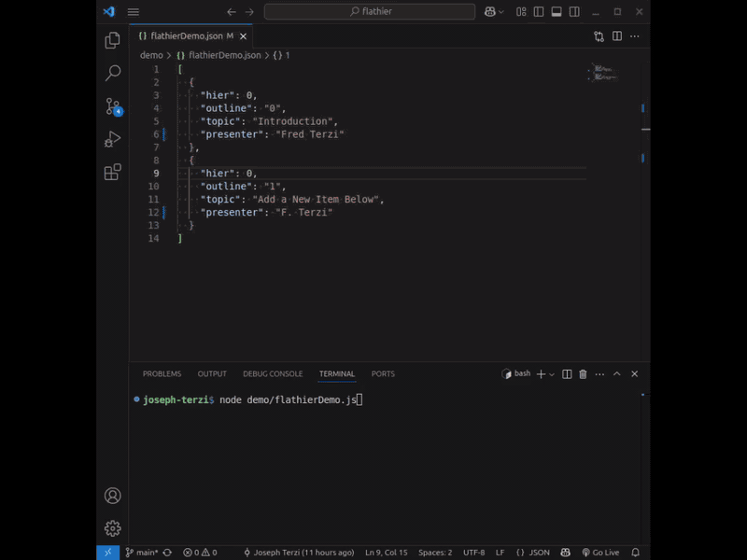The height and width of the screenshot is (560, 747).
Task: Toggle the bottom panel visibility
Action: tap(557, 12)
